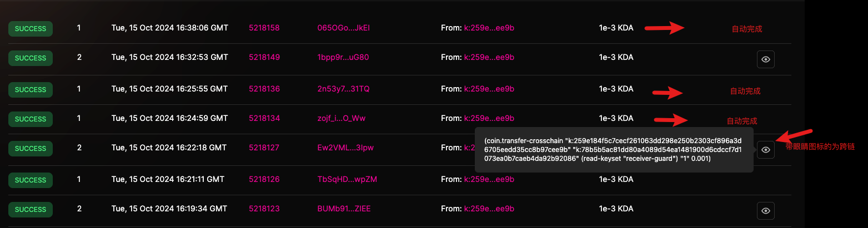Open block height 5218123
The image size is (868, 228).
pos(264,209)
